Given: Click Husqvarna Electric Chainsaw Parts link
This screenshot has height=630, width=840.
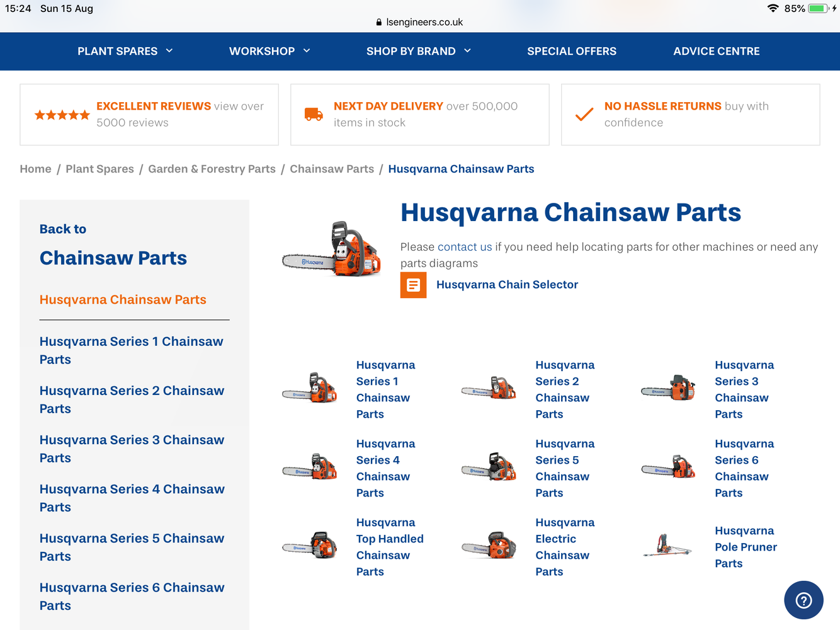Looking at the screenshot, I should click(x=565, y=547).
